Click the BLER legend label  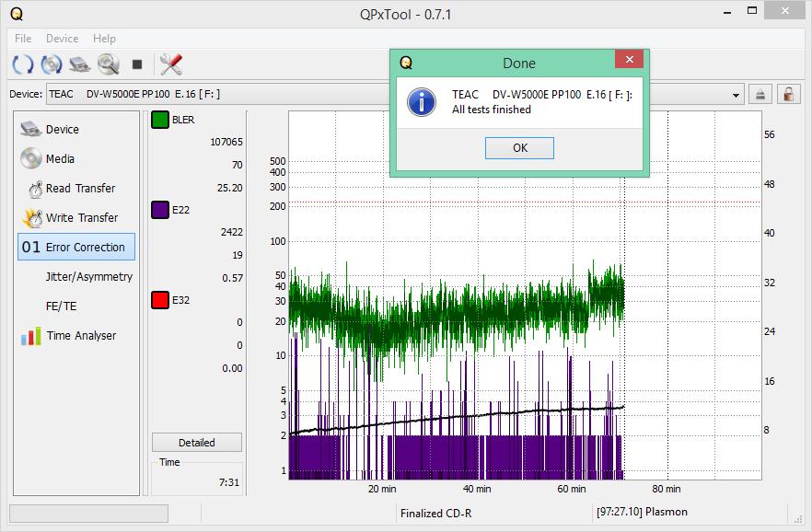183,120
